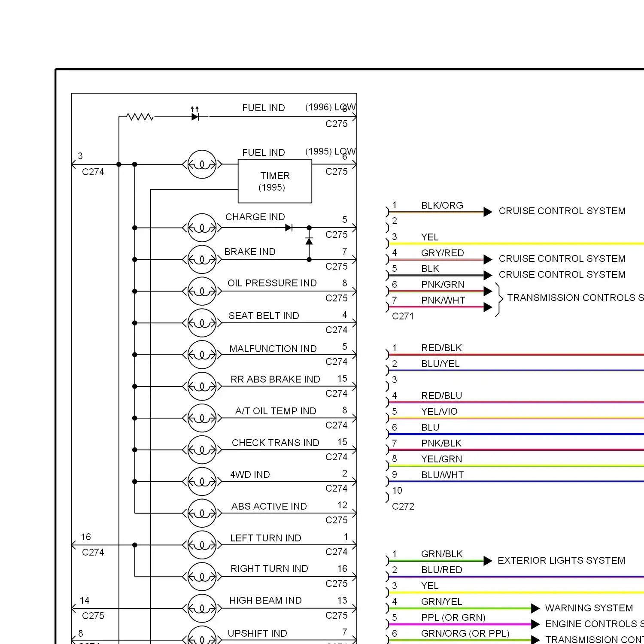This screenshot has height=644, width=644.
Task: Click the PNK/WHT wire color label
Action: [x=443, y=300]
